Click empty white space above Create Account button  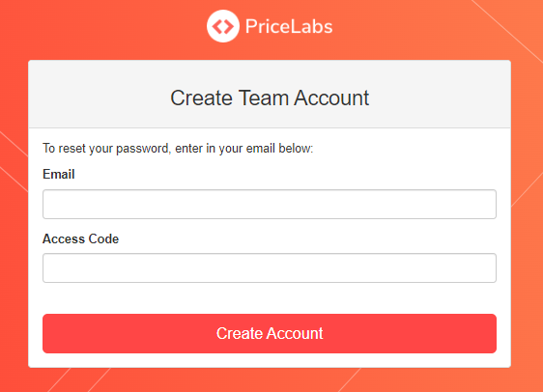270,298
